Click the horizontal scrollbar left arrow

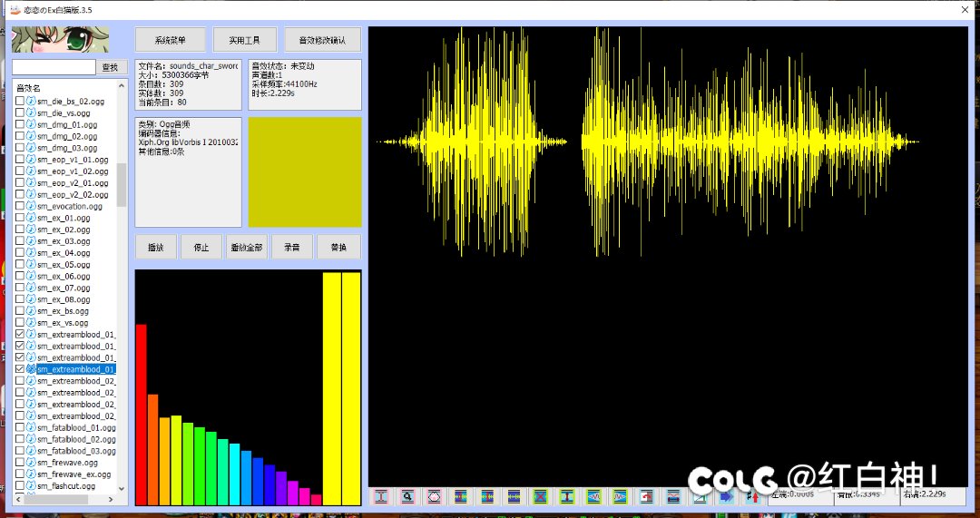pos(19,500)
